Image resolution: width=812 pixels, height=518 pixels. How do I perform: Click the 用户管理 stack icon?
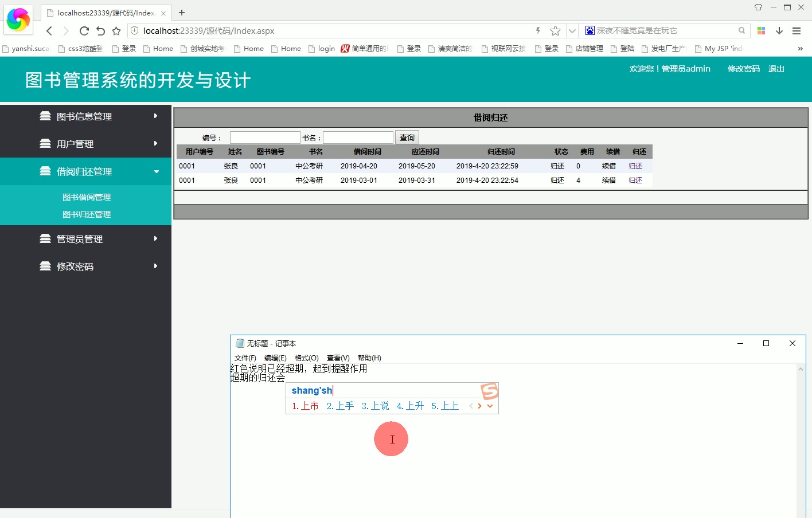(45, 143)
